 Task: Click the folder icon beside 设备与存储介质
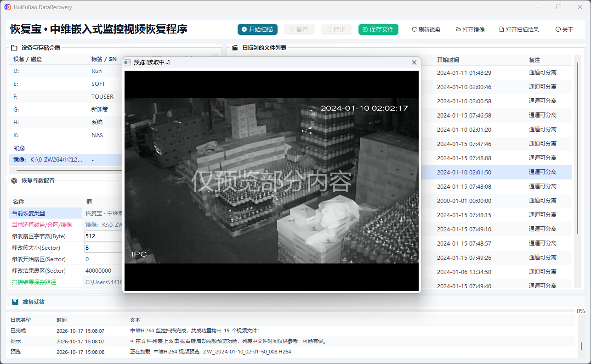click(14, 48)
